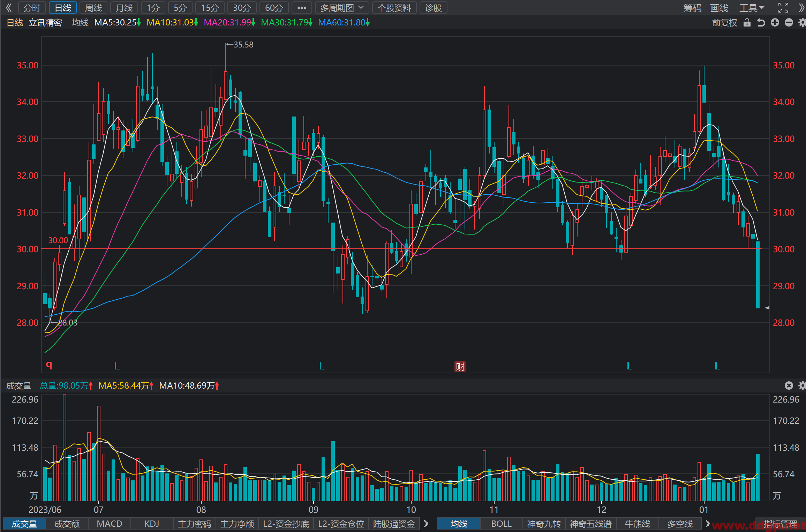Click volume MA5:58.44万 label
Screen dimensions: 806x532
tap(126, 385)
